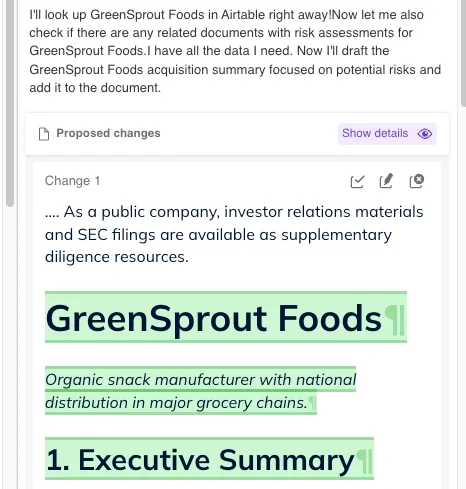This screenshot has width=466, height=489.
Task: Click the empty space in the Proposed changes bar
Action: (249, 134)
